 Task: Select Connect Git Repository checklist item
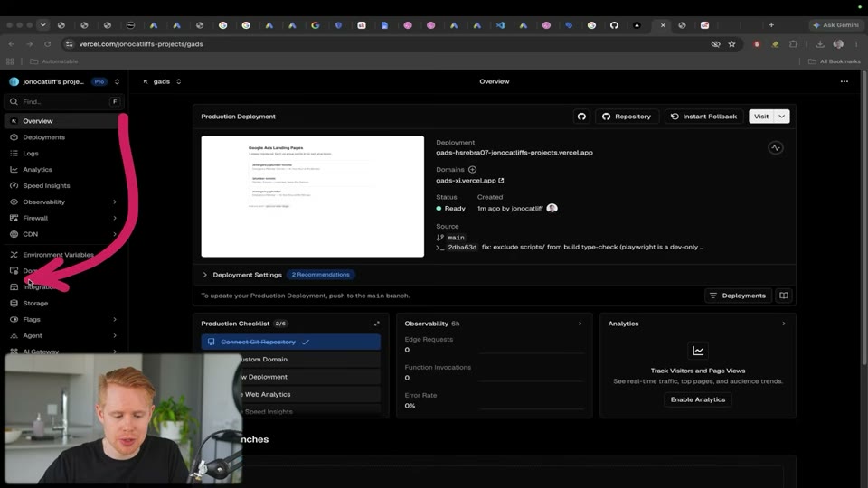tap(290, 342)
